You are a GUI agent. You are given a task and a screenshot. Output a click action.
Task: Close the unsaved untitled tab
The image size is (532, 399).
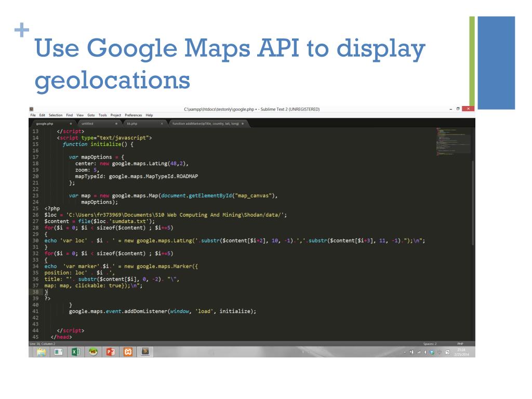(x=116, y=124)
